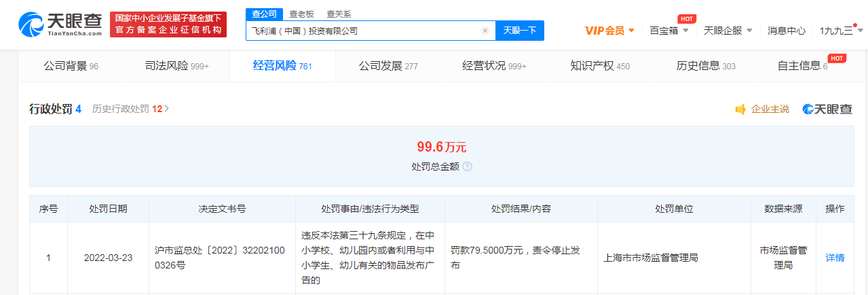Switch to 查关系 search tab

point(339,14)
